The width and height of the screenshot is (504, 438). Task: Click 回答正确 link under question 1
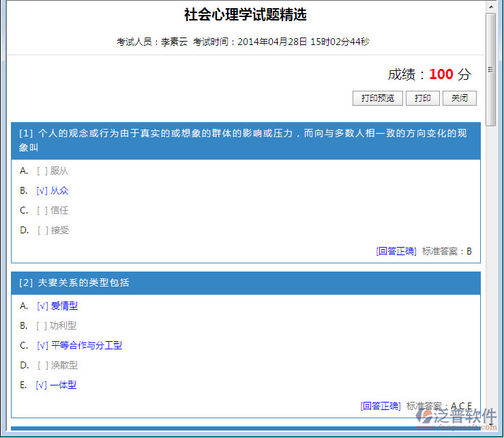tap(396, 251)
